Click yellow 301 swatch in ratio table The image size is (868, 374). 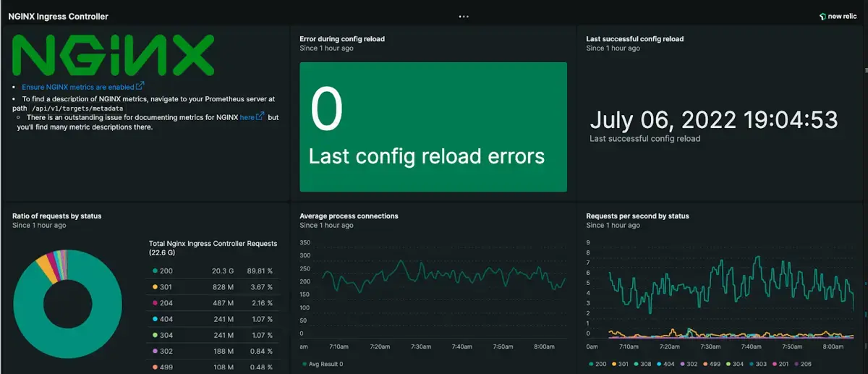coord(156,288)
